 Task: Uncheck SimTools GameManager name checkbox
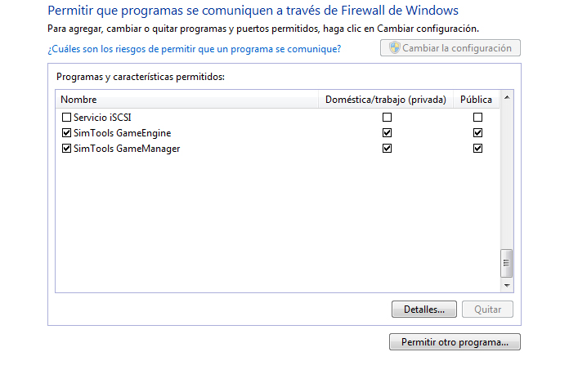(66, 149)
